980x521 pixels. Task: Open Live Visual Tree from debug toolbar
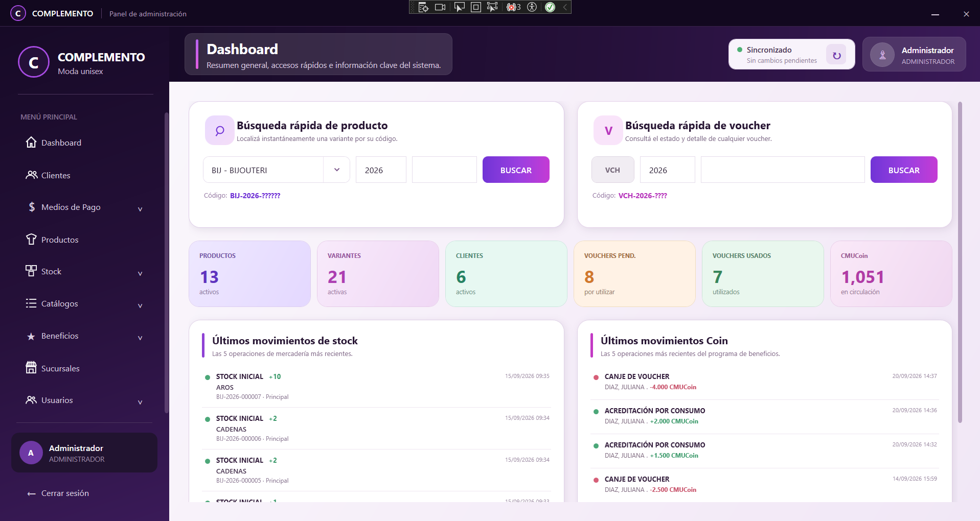point(423,7)
